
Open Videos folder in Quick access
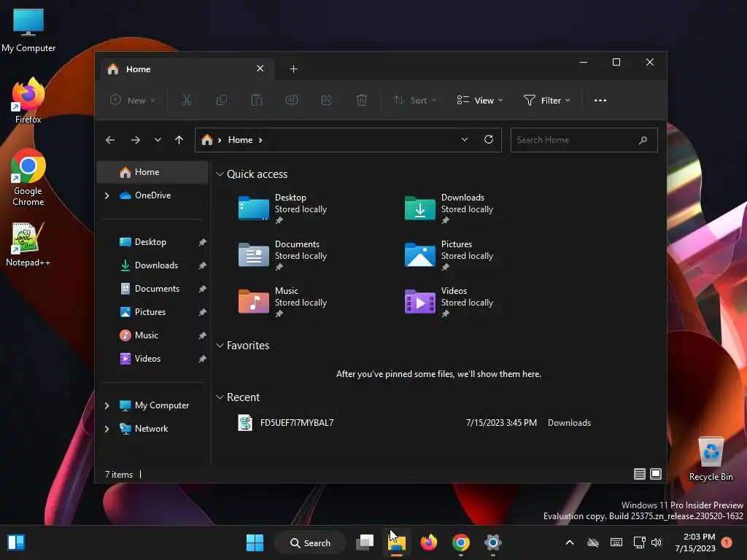[449, 302]
